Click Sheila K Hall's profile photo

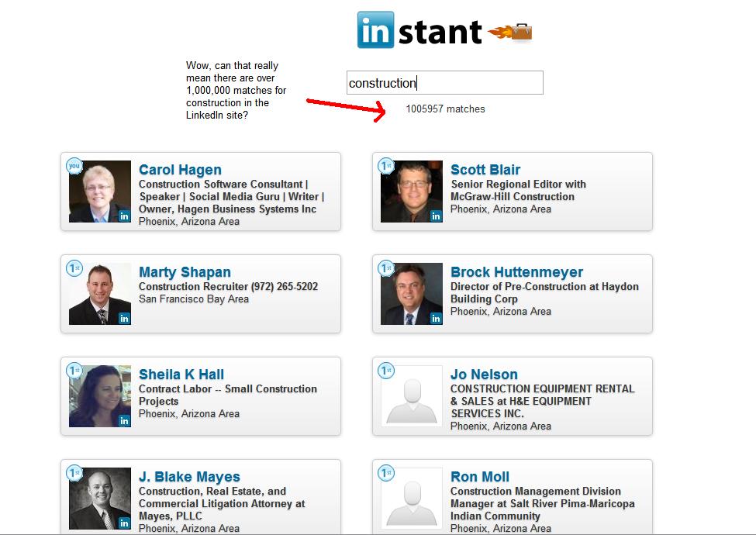[x=100, y=396]
